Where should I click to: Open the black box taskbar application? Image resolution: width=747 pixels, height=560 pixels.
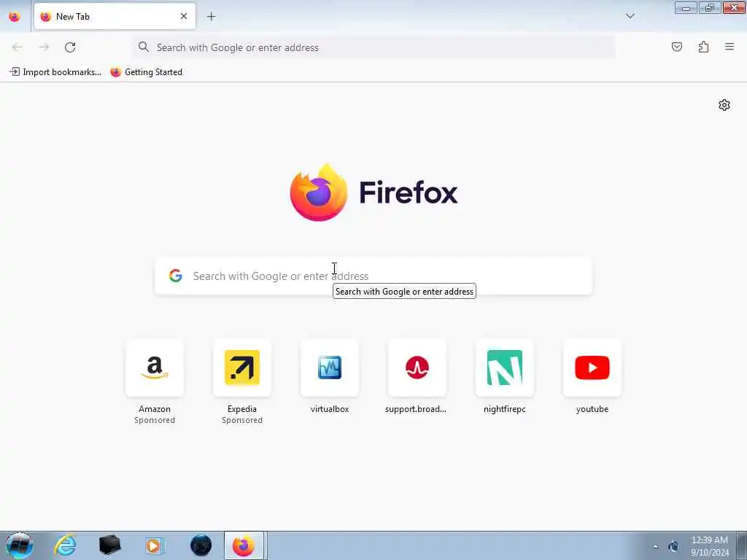tap(109, 545)
